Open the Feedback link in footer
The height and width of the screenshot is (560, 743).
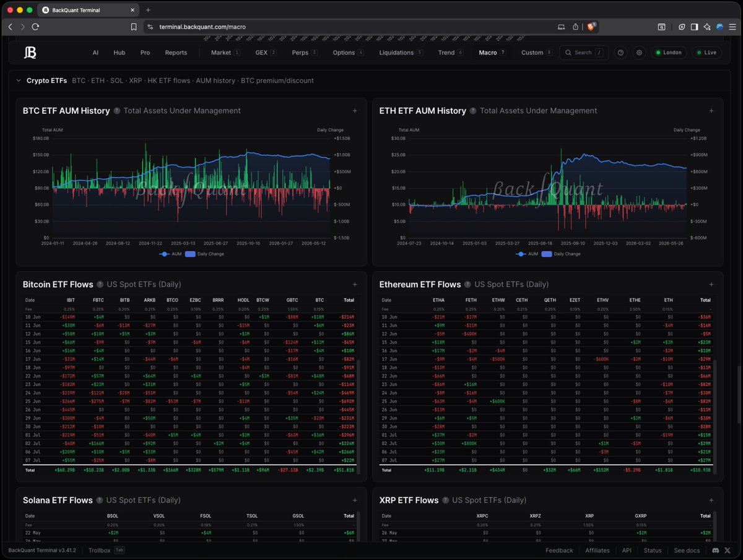pos(559,550)
